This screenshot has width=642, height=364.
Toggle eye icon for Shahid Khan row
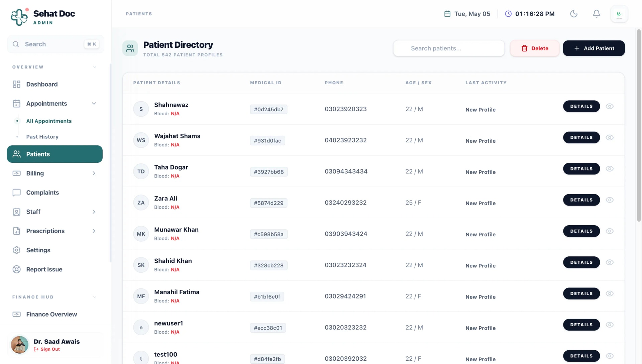(x=610, y=262)
